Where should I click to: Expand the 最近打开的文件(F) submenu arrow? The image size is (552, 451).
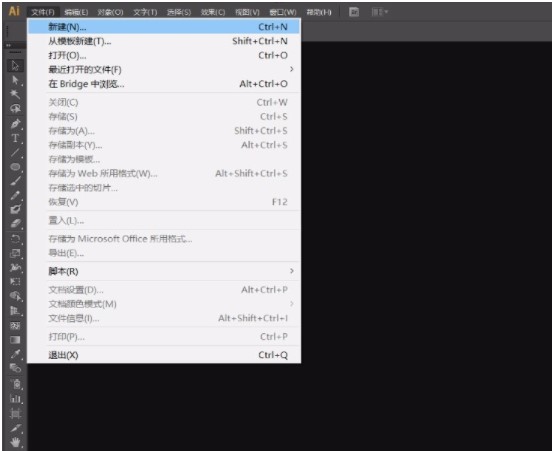point(291,69)
